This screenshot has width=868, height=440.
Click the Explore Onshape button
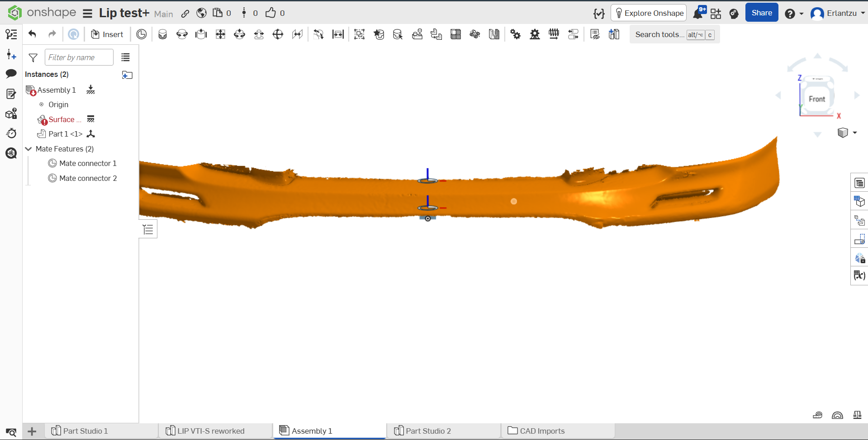[649, 13]
